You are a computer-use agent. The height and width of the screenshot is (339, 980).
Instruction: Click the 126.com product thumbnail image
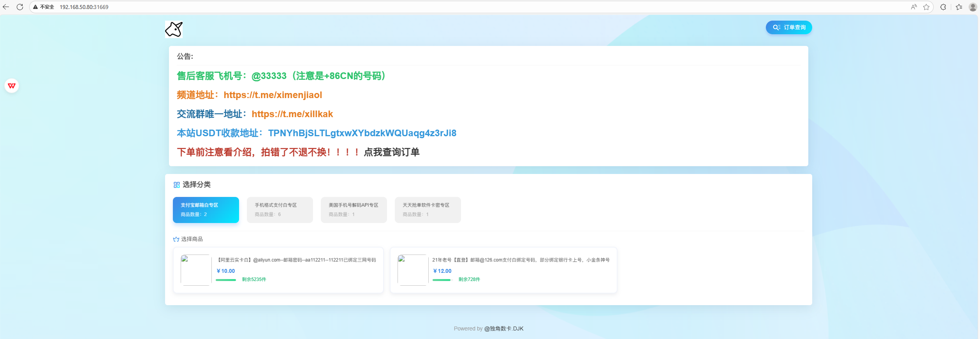(412, 270)
